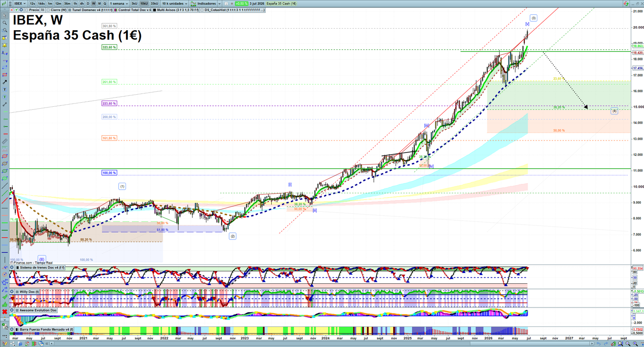Toggle the Willy Doc (t) color box
This screenshot has width=644, height=347.
click(17, 292)
